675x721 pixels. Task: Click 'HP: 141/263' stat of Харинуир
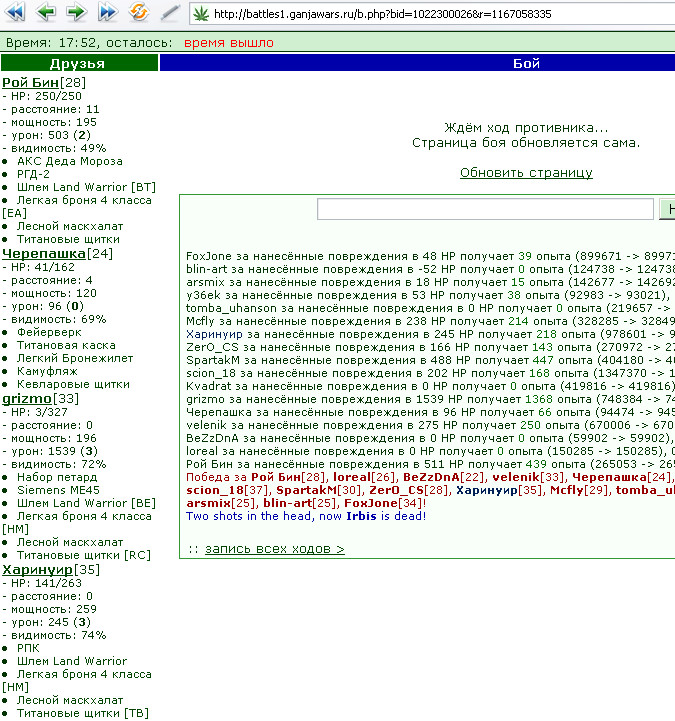pos(46,583)
